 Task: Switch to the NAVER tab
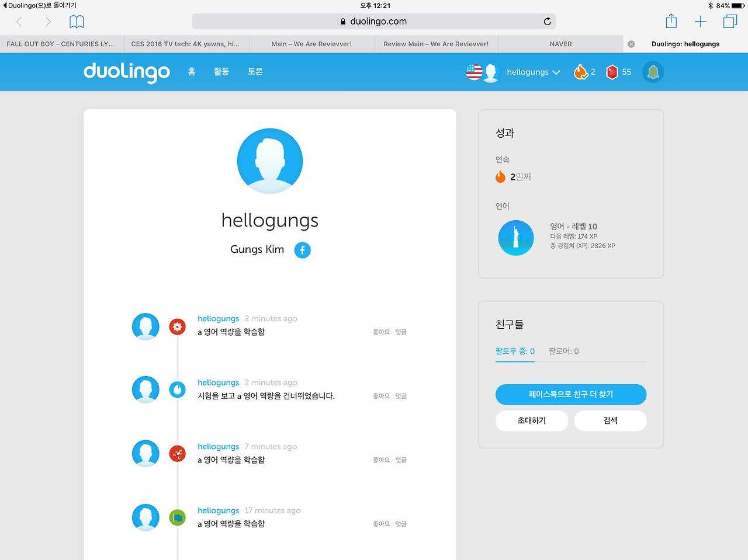pos(561,44)
